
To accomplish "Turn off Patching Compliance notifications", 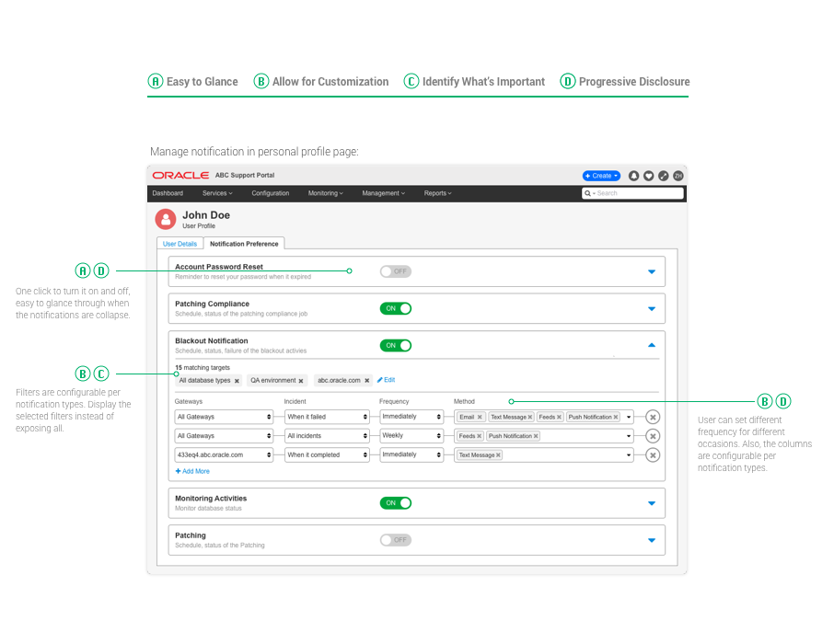I will pyautogui.click(x=395, y=309).
